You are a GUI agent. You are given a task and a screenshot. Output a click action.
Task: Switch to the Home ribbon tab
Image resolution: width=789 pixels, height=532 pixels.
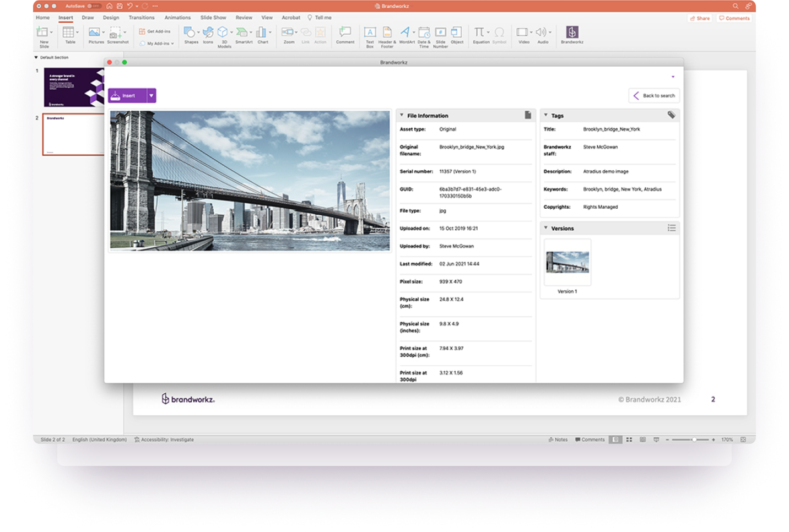[x=42, y=18]
